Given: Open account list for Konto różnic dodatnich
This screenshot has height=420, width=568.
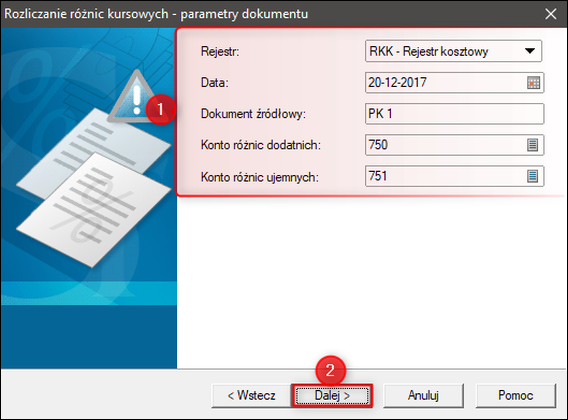Looking at the screenshot, I should coord(532,145).
